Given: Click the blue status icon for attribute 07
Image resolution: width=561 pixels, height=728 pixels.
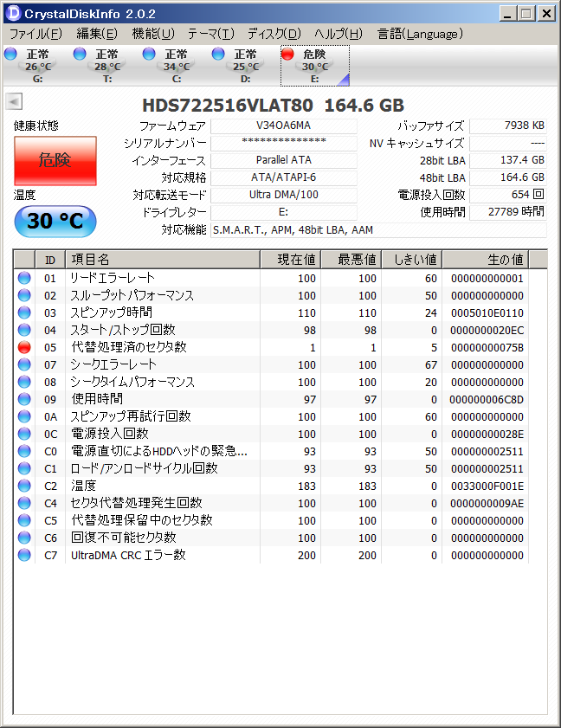Looking at the screenshot, I should pyautogui.click(x=24, y=364).
